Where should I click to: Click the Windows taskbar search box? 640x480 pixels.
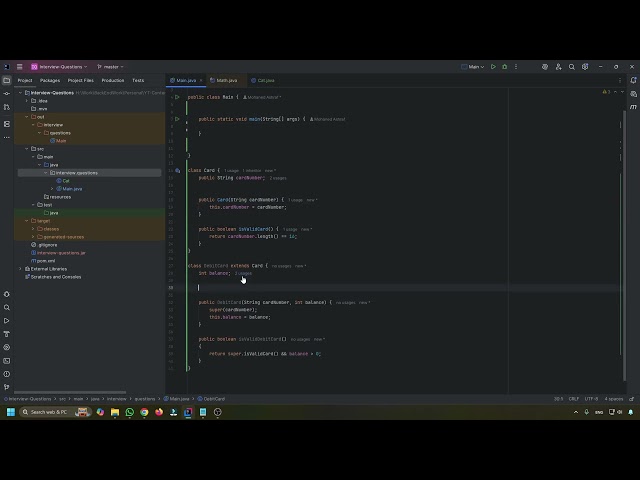48,412
